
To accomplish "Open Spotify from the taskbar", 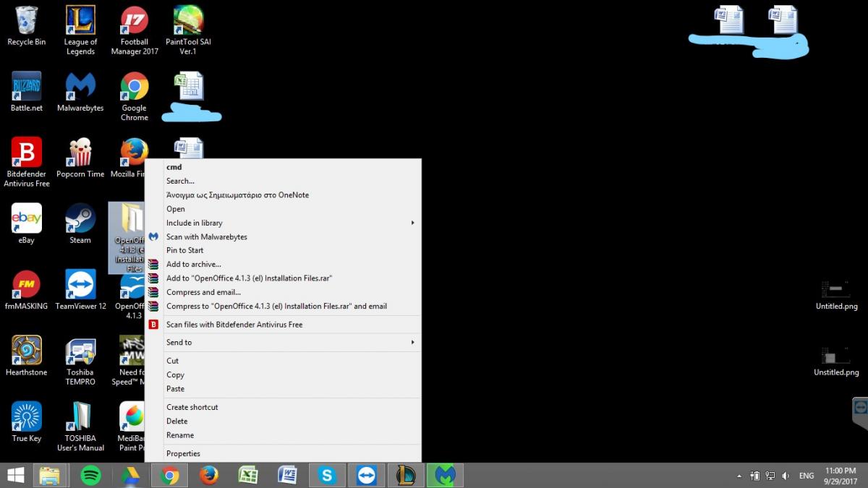I will 90,475.
